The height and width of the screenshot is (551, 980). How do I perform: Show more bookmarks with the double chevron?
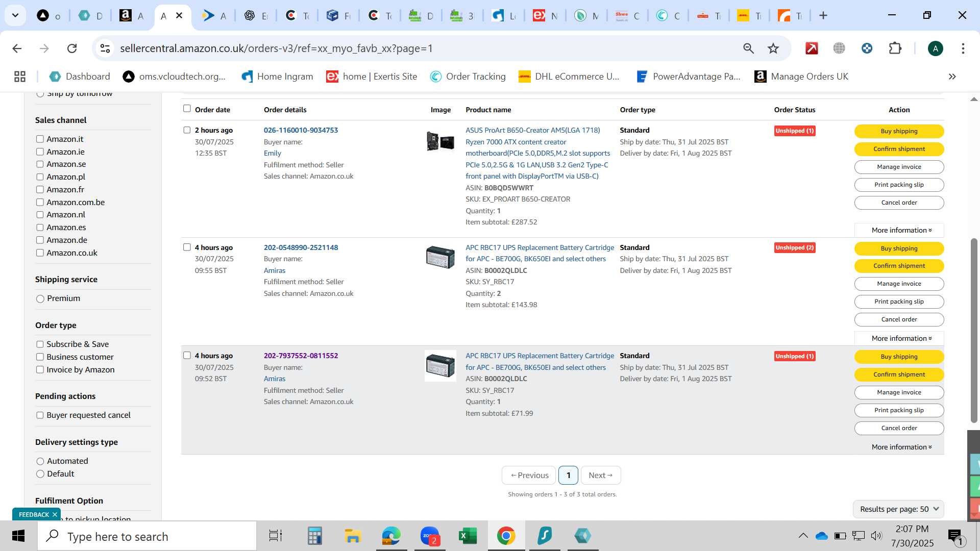952,77
